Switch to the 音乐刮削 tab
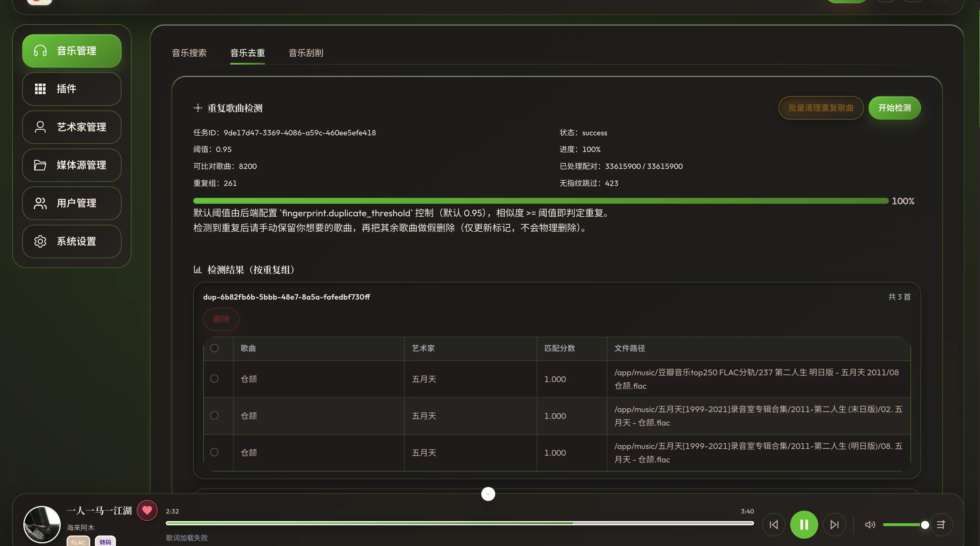 [306, 53]
